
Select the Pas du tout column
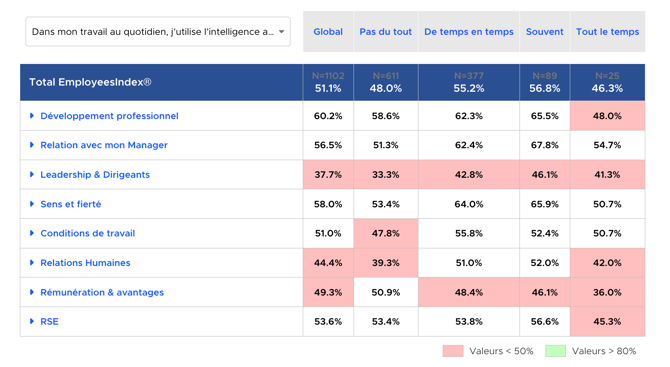pos(385,32)
